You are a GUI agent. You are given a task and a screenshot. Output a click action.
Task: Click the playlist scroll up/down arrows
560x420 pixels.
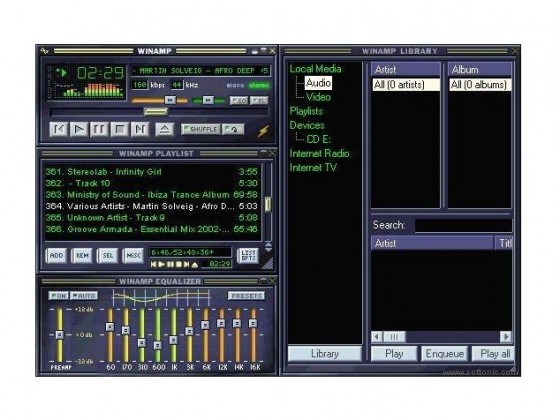point(268,247)
